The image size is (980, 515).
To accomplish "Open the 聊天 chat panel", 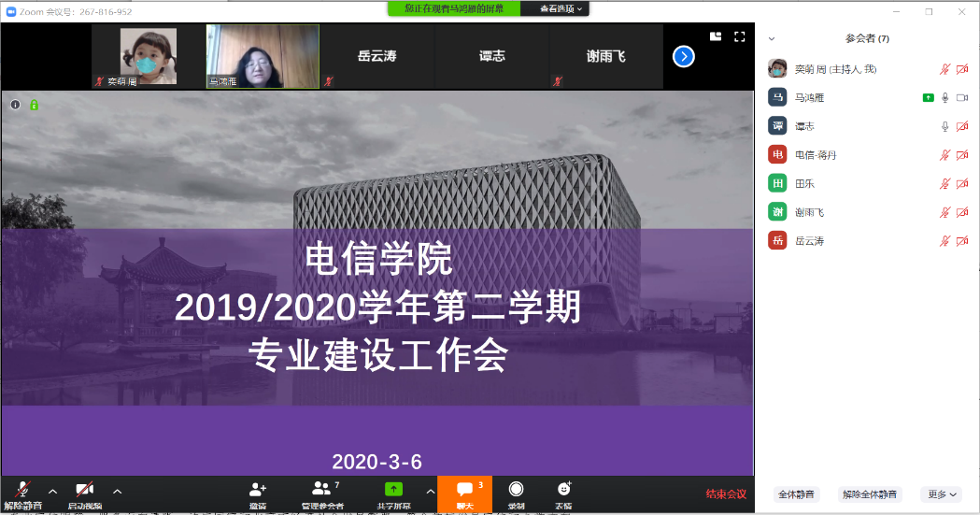I will pos(464,494).
